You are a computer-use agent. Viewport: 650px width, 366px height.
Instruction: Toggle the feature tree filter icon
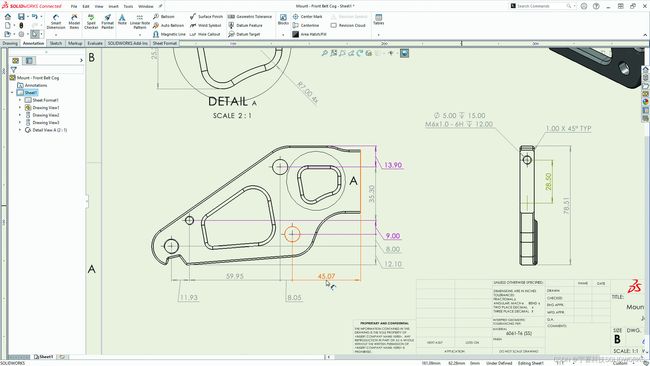tap(14, 70)
